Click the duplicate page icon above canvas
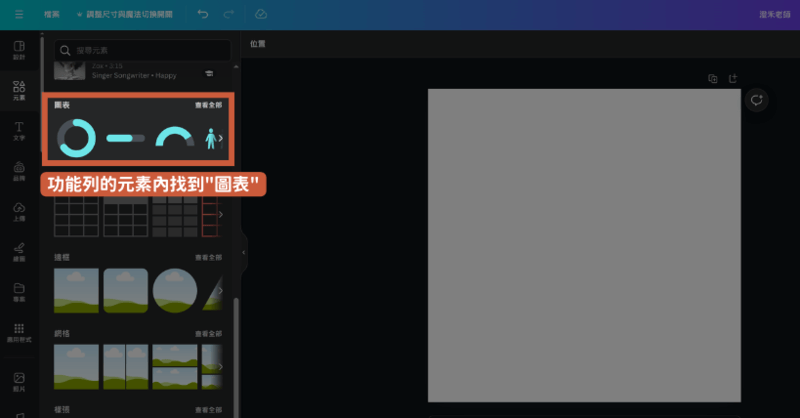Image resolution: width=800 pixels, height=418 pixels. (x=713, y=78)
